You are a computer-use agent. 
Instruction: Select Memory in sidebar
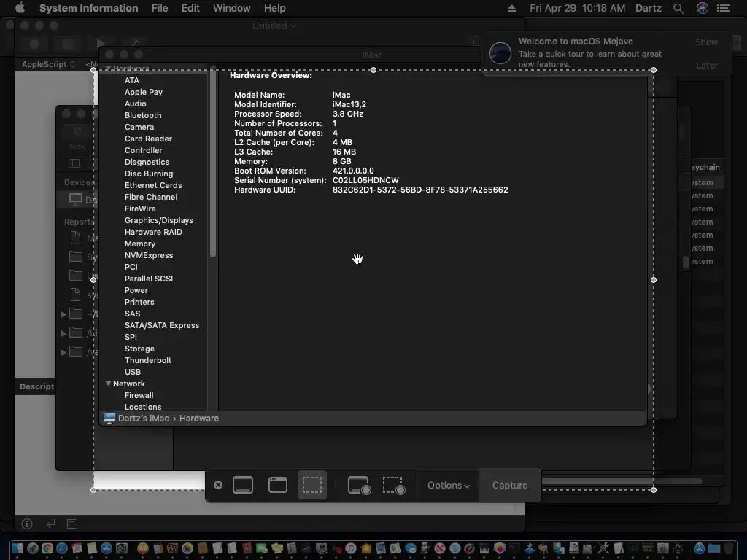click(139, 244)
